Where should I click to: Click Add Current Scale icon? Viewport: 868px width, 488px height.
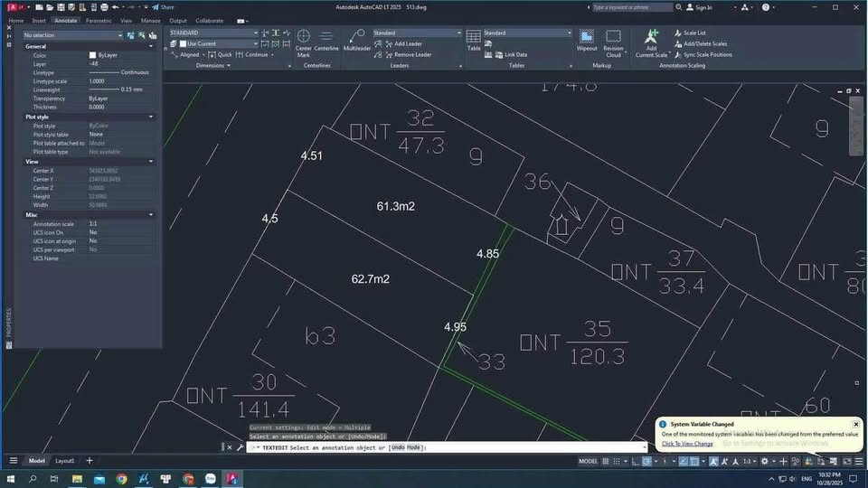pos(651,42)
